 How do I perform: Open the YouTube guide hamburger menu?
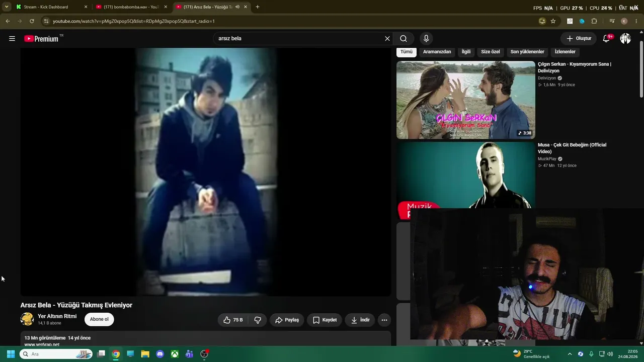pyautogui.click(x=12, y=39)
